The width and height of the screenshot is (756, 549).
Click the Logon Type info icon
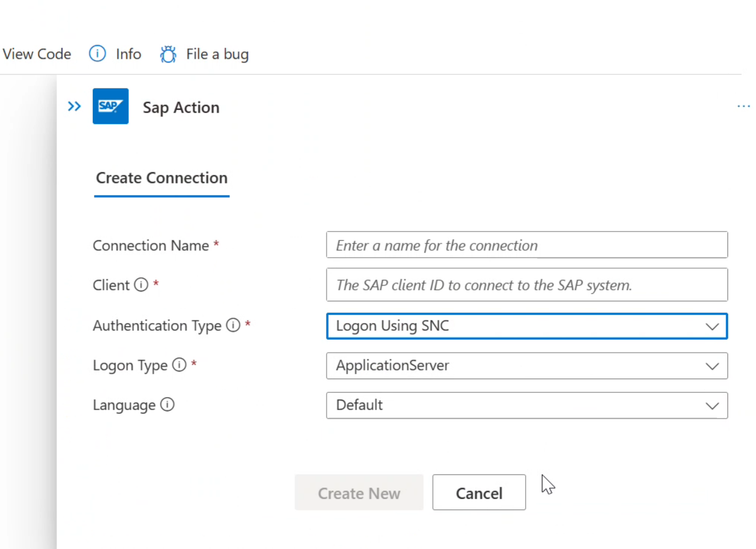tap(179, 364)
